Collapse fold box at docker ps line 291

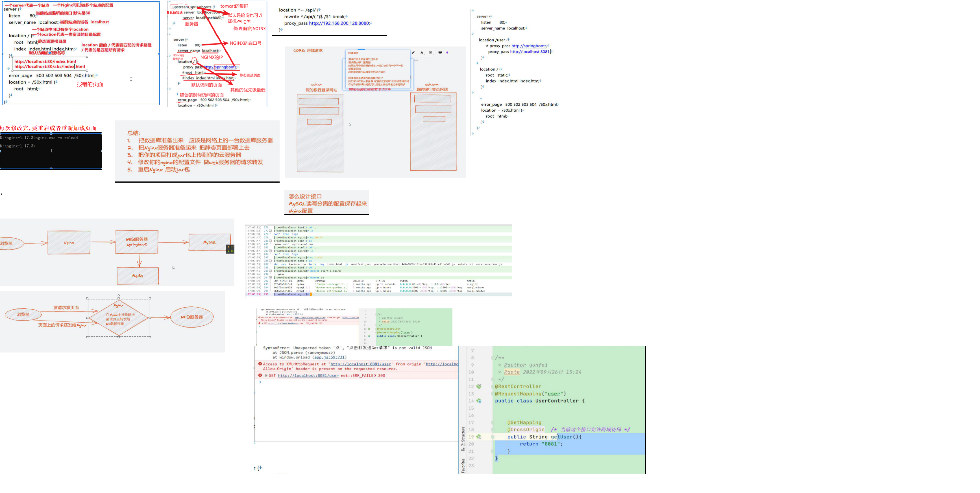coord(271,278)
